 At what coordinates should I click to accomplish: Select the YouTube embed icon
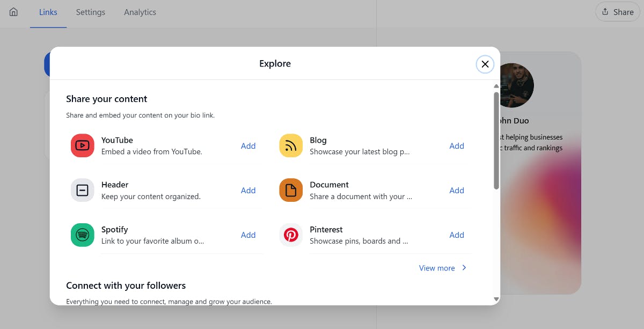pyautogui.click(x=82, y=145)
